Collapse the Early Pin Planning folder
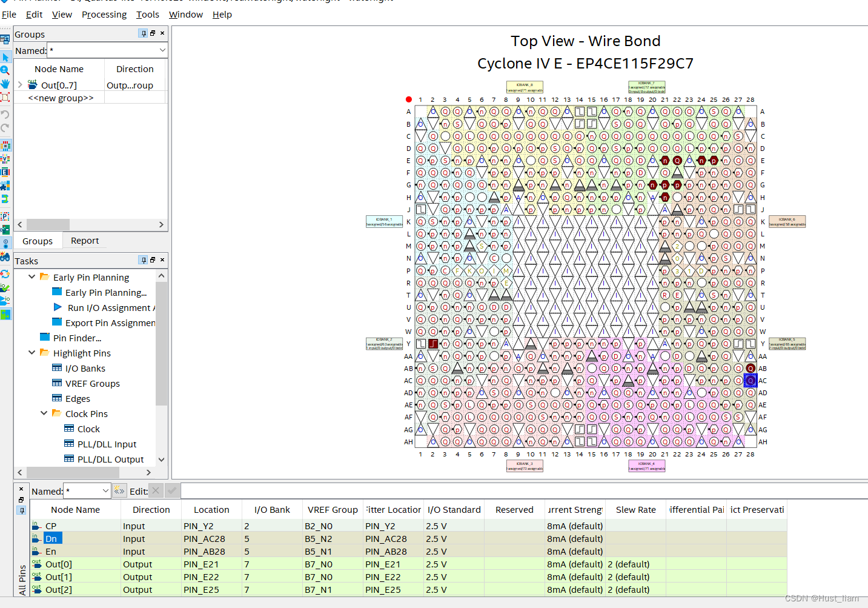Viewport: 868px width, 608px height. click(x=32, y=276)
